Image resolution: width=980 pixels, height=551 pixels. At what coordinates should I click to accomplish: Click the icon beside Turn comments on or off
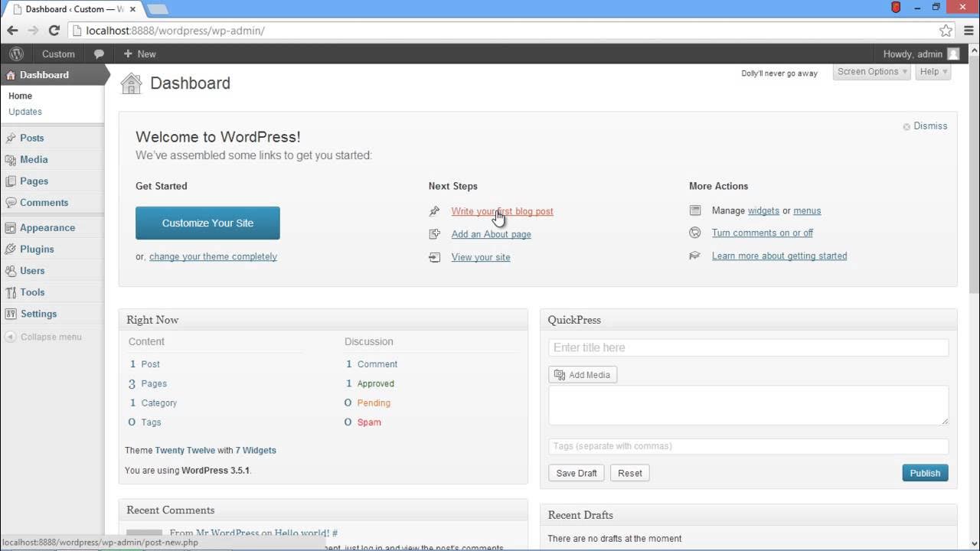click(695, 233)
